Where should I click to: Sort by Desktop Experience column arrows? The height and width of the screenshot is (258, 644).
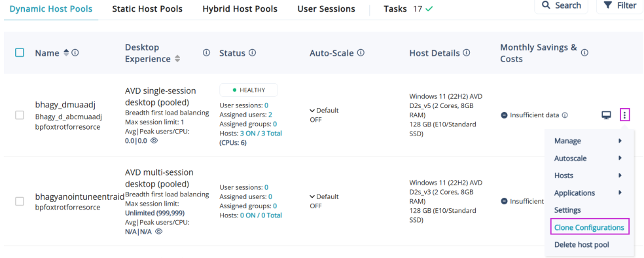[177, 59]
